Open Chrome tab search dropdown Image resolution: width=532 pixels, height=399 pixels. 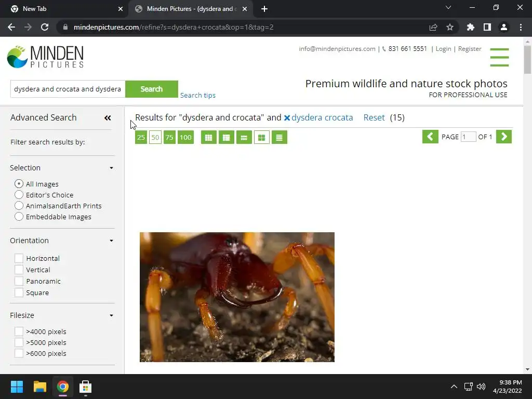click(x=448, y=7)
